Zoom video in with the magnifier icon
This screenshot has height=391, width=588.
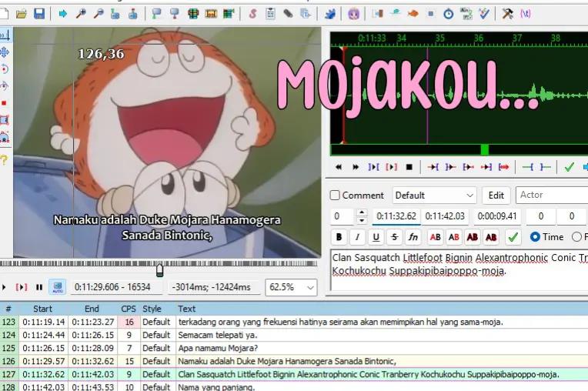pyautogui.click(x=81, y=15)
